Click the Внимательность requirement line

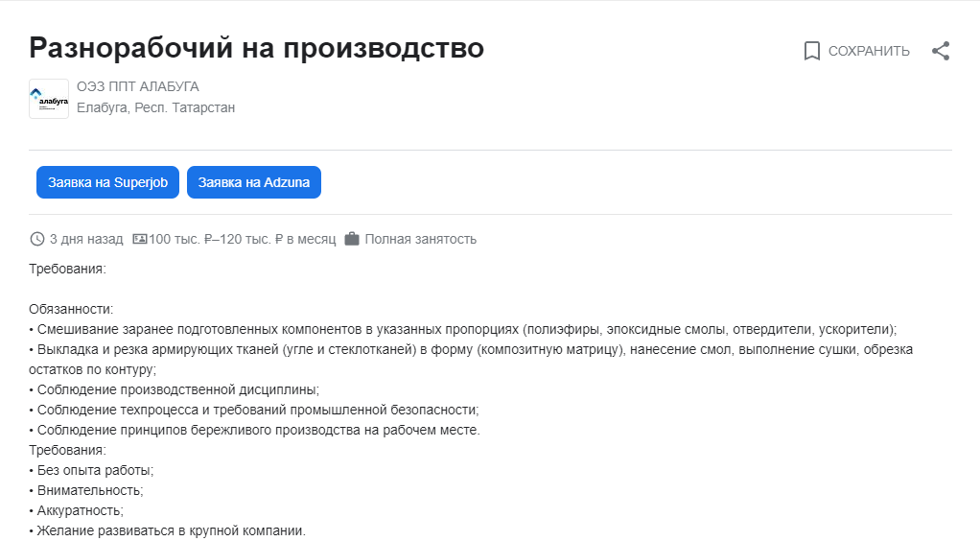[86, 490]
